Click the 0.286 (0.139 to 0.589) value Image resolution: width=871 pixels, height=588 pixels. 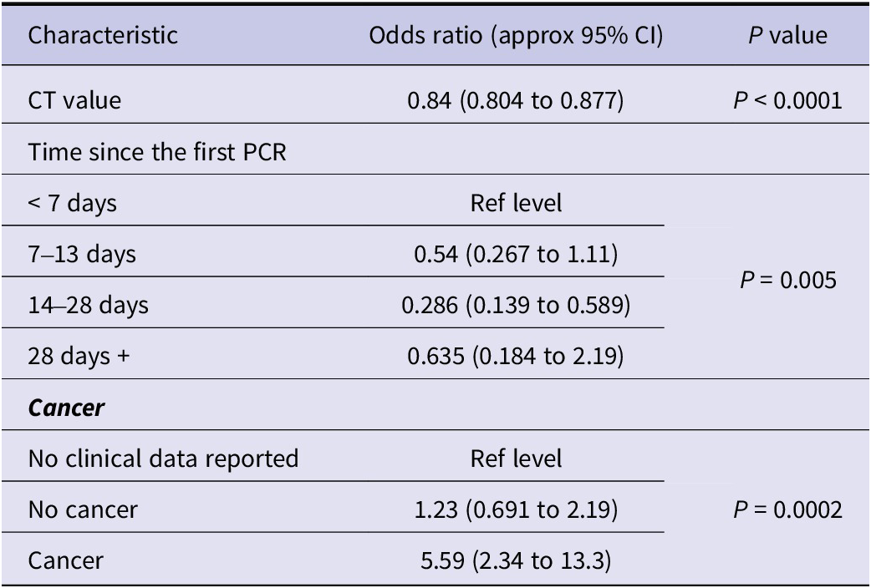(x=516, y=305)
